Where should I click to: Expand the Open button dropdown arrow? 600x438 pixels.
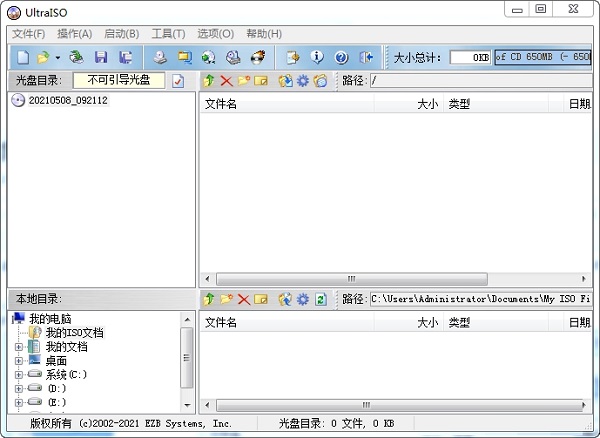tap(58, 58)
